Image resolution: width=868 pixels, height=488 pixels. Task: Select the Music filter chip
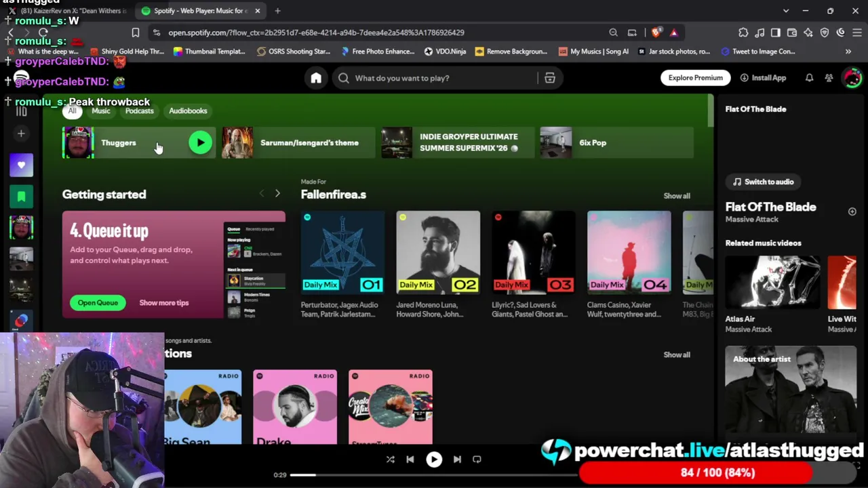pyautogui.click(x=101, y=110)
